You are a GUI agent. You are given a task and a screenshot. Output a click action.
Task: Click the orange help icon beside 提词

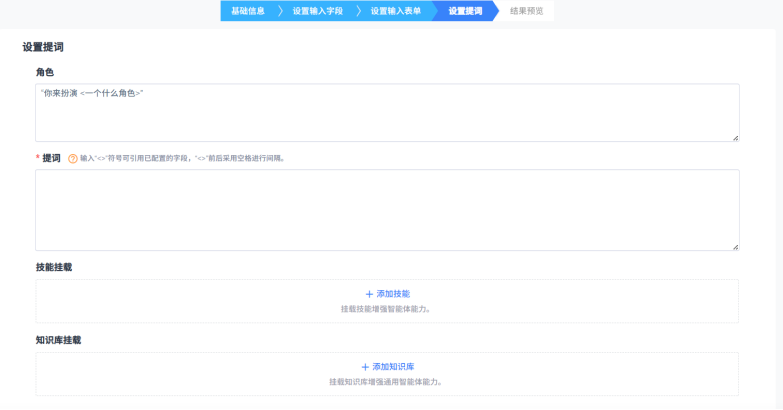(73, 159)
